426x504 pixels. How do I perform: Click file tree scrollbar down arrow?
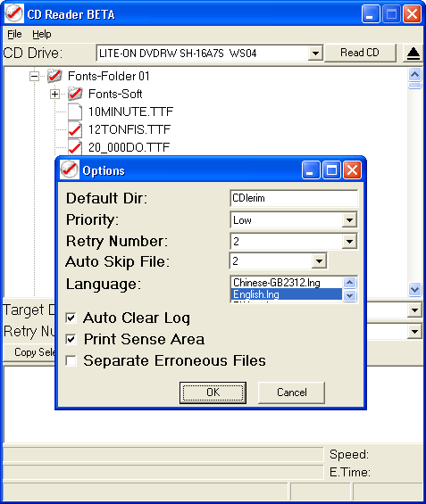coord(414,289)
